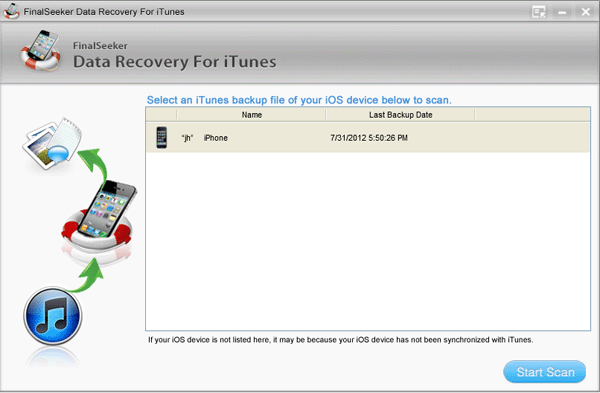Screen dimensions: 600x393
Task: Click the small FinalSeeker icon in title bar
Action: [11, 11]
